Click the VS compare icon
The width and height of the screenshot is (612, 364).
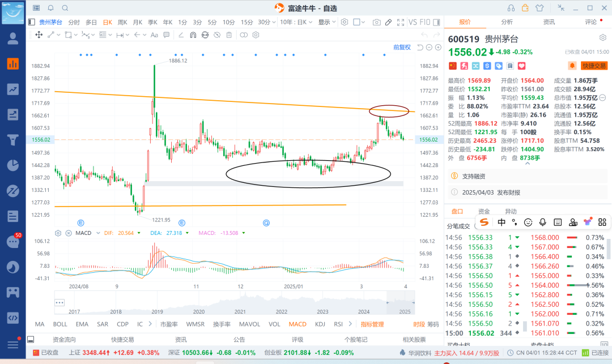tap(413, 22)
